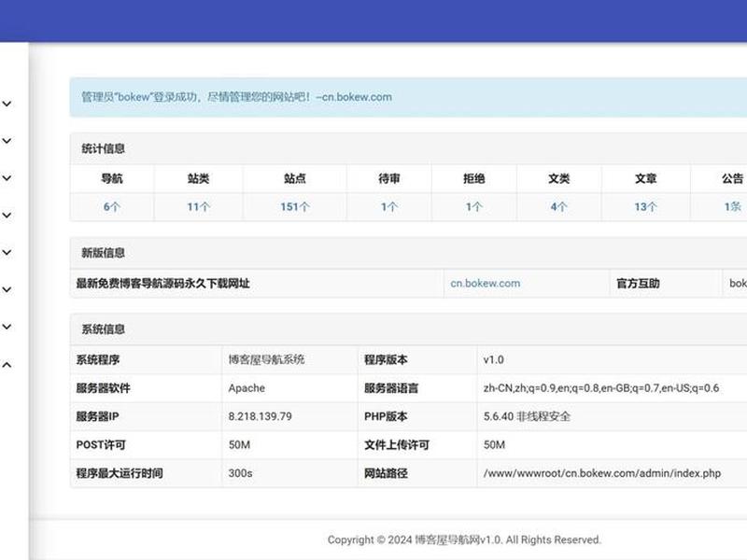This screenshot has height=560, width=747.
Task: Click the 导航 column header
Action: (112, 178)
